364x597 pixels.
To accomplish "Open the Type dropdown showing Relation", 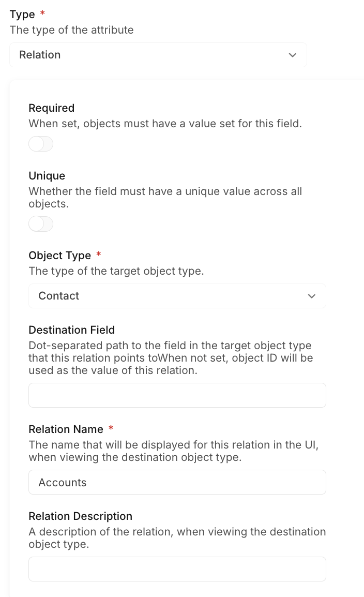I will coord(158,55).
